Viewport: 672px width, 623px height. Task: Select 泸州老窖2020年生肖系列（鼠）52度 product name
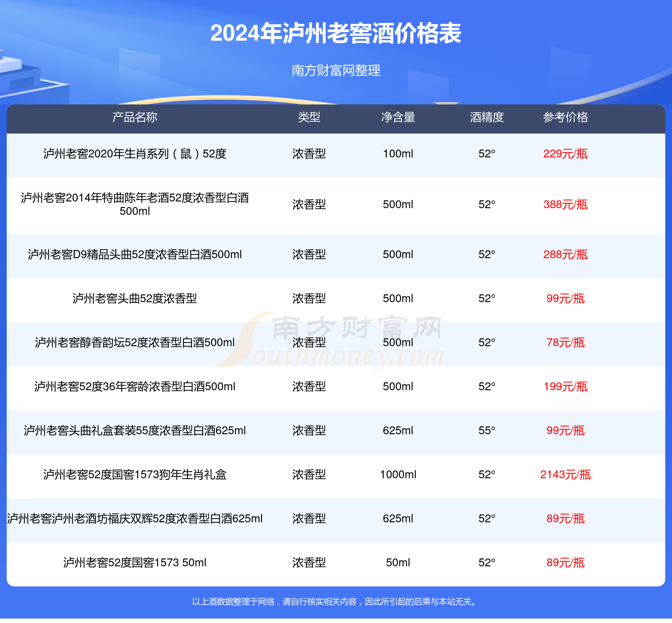[135, 154]
